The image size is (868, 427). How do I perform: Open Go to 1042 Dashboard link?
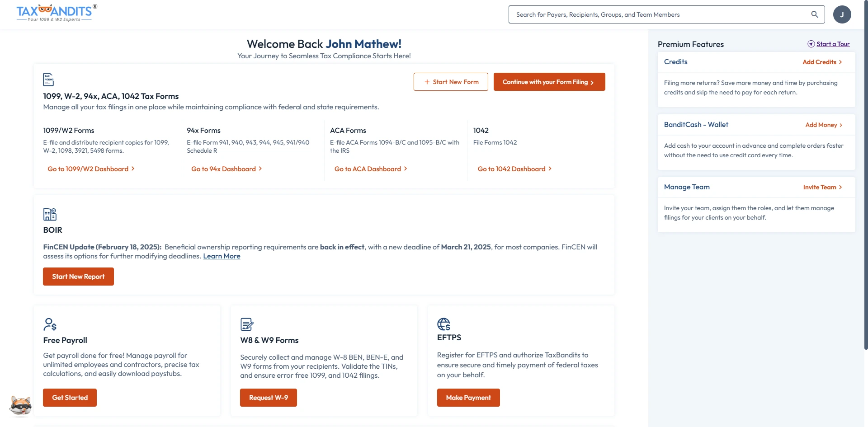[x=514, y=169]
